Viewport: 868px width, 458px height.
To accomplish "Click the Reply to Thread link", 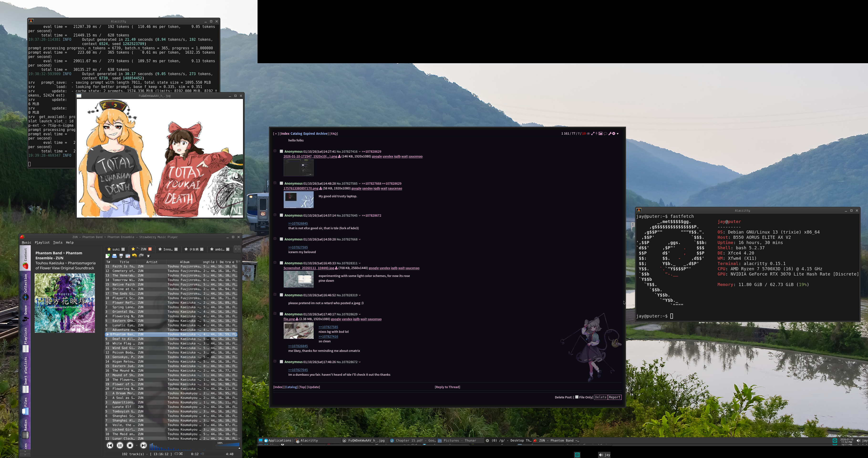I will [x=447, y=387].
